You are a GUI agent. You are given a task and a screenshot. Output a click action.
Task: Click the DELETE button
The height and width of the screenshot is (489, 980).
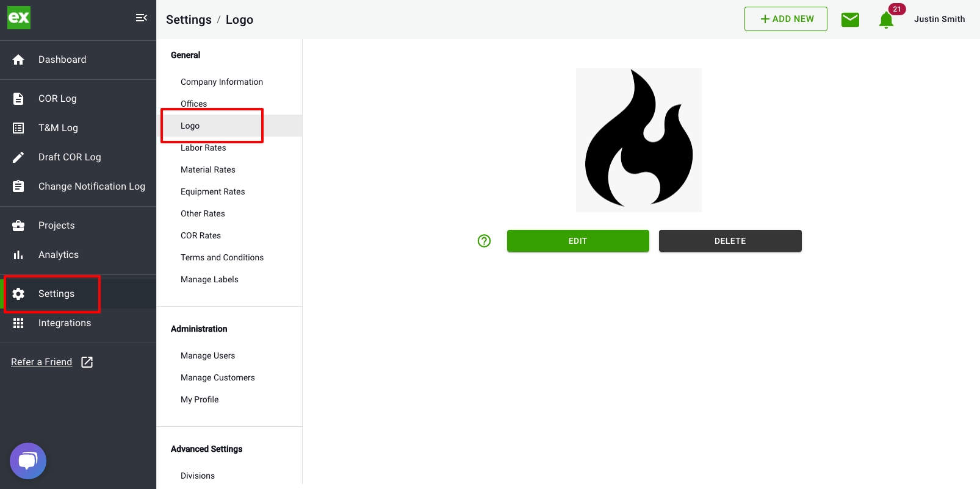point(730,241)
